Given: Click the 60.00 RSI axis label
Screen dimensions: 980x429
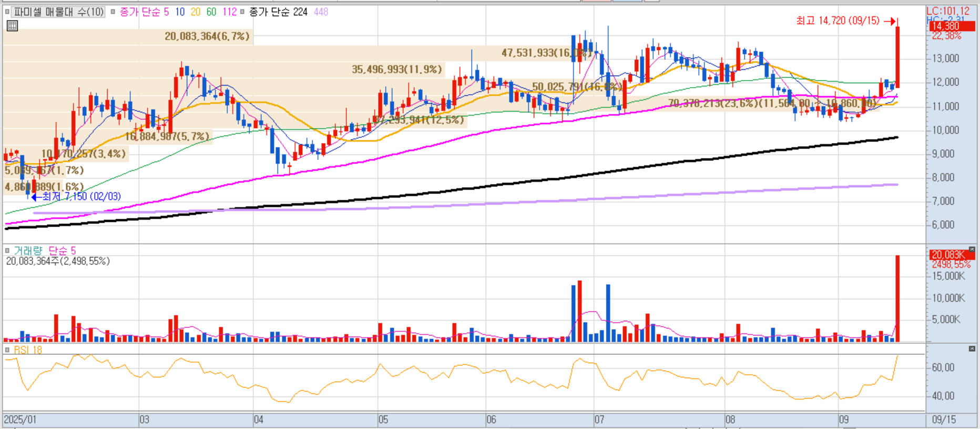Looking at the screenshot, I should (x=943, y=367).
